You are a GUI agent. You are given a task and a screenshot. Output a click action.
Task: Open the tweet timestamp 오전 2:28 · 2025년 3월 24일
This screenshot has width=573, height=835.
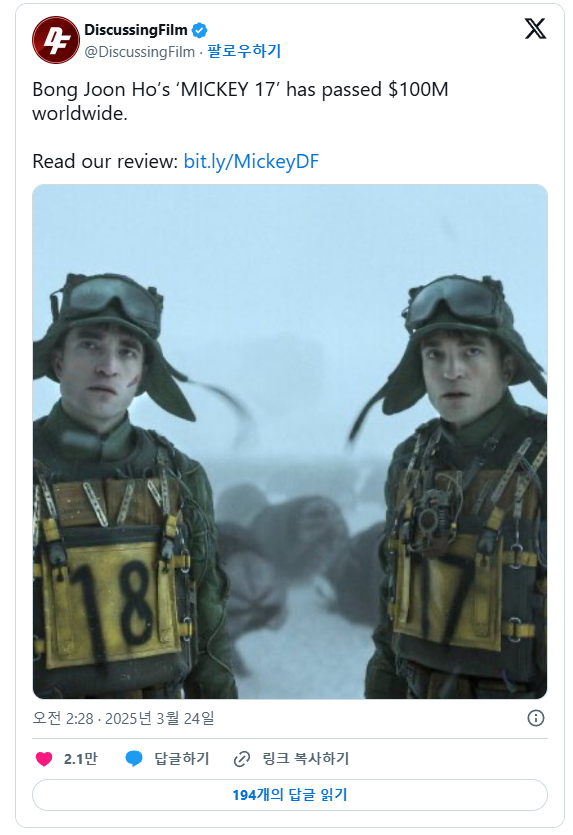[123, 718]
